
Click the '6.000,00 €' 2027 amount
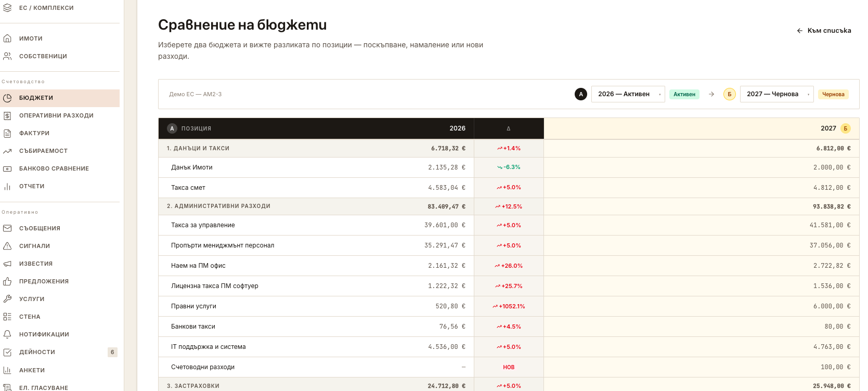pyautogui.click(x=832, y=306)
